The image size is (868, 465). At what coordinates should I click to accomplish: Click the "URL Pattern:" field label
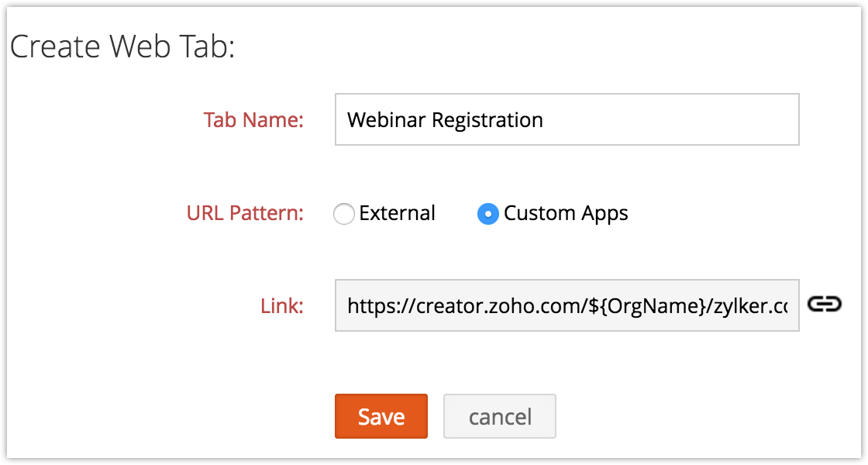(245, 213)
